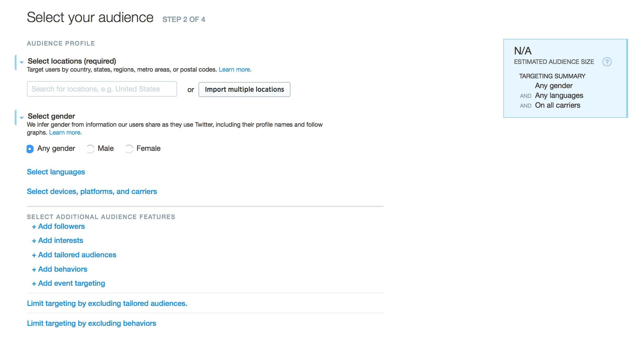This screenshot has width=644, height=339.
Task: Click the plus icon to Add tailored audiences
Action: (x=34, y=255)
